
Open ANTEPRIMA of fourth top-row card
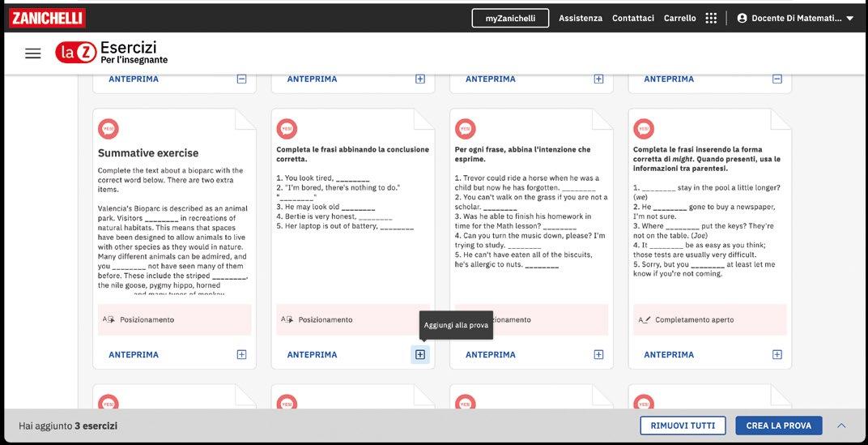pyautogui.click(x=670, y=79)
